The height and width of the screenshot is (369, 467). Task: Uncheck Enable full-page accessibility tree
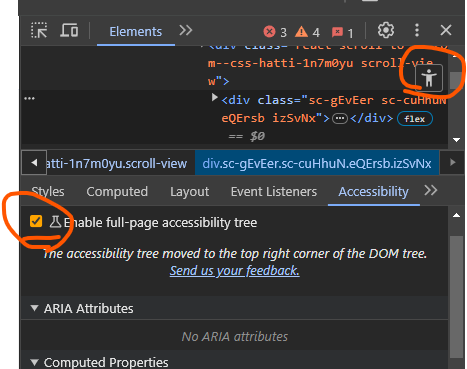click(x=36, y=221)
